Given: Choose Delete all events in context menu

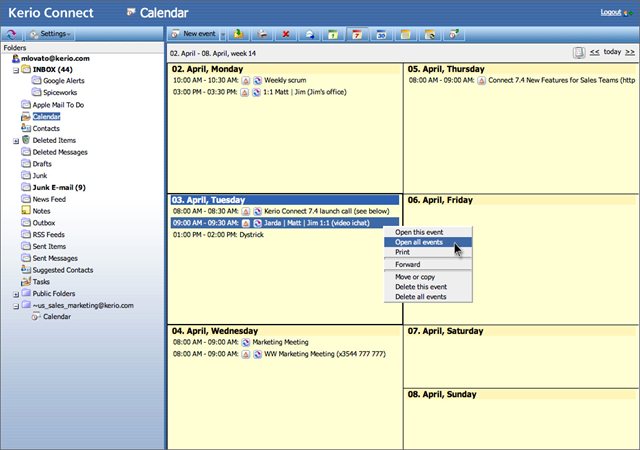Looking at the screenshot, I should 428,297.
